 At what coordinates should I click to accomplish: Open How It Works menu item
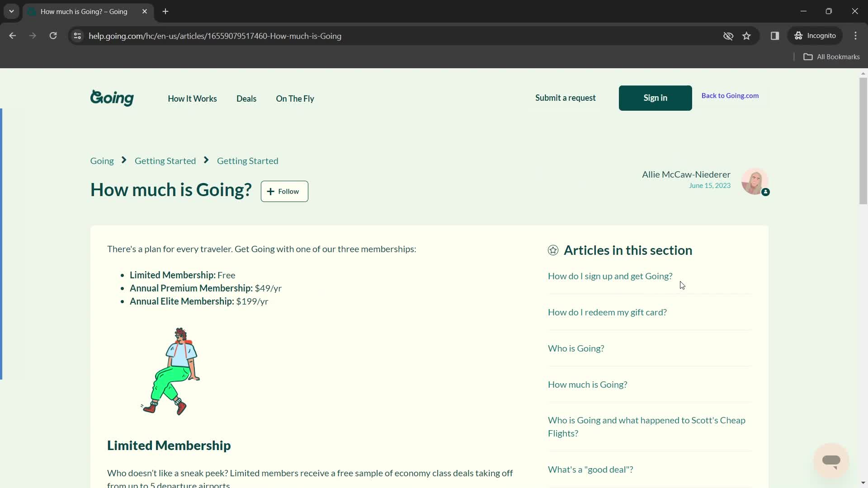coord(192,99)
